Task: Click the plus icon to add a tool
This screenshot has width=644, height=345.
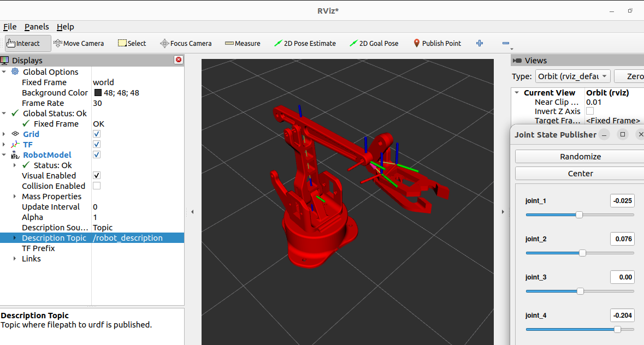Action: coord(479,43)
